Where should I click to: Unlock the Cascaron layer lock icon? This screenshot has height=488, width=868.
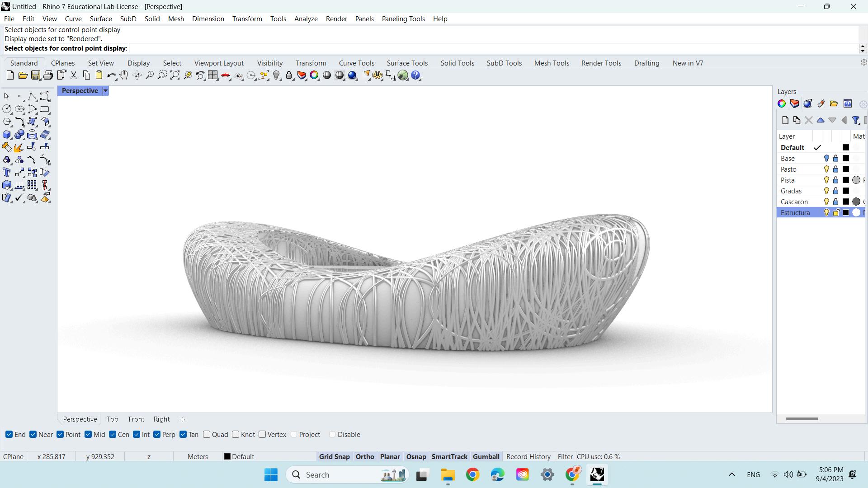coord(836,202)
